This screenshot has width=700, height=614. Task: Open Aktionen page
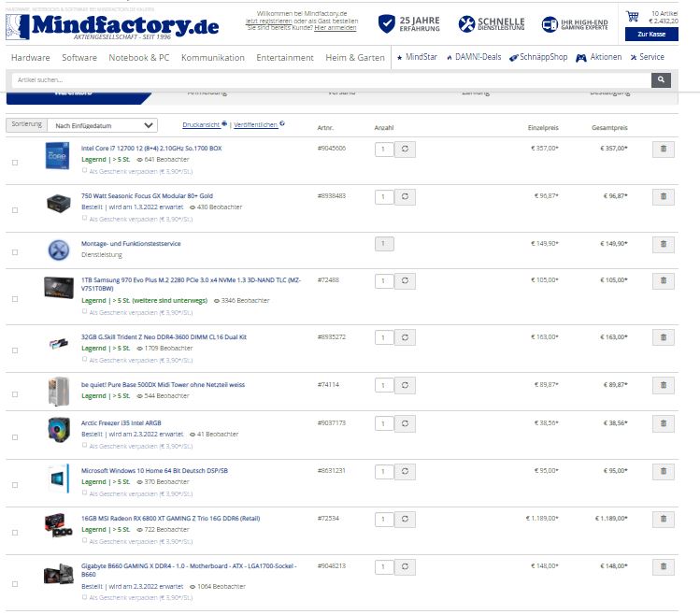[599, 57]
